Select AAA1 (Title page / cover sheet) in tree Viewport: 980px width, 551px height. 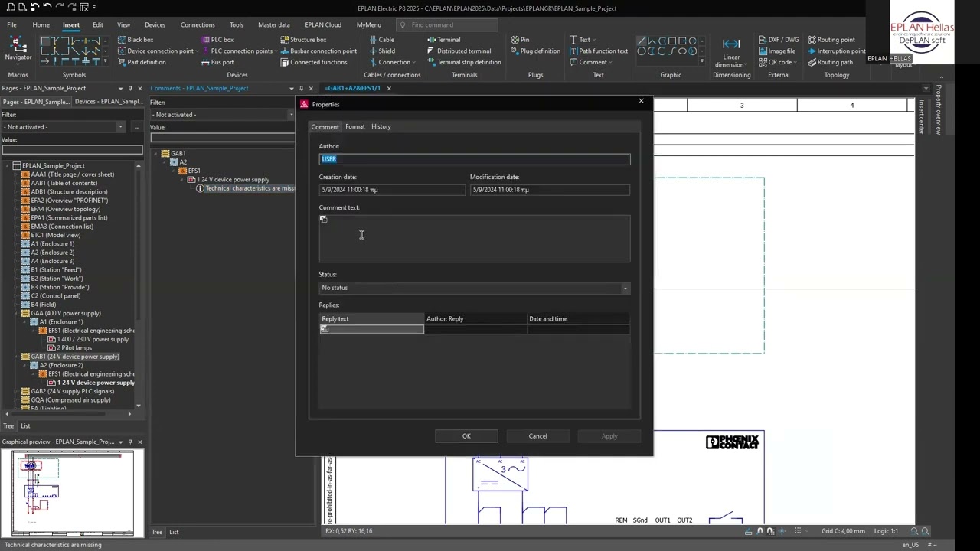click(x=72, y=174)
